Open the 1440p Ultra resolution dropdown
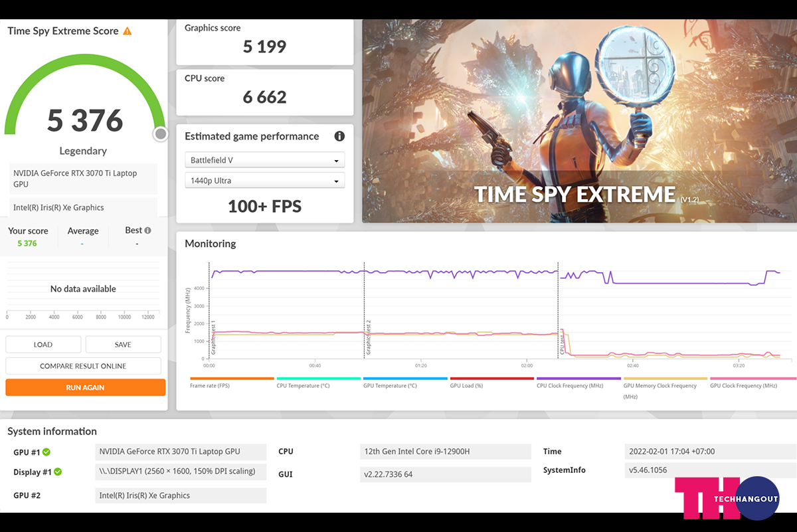 coord(264,180)
